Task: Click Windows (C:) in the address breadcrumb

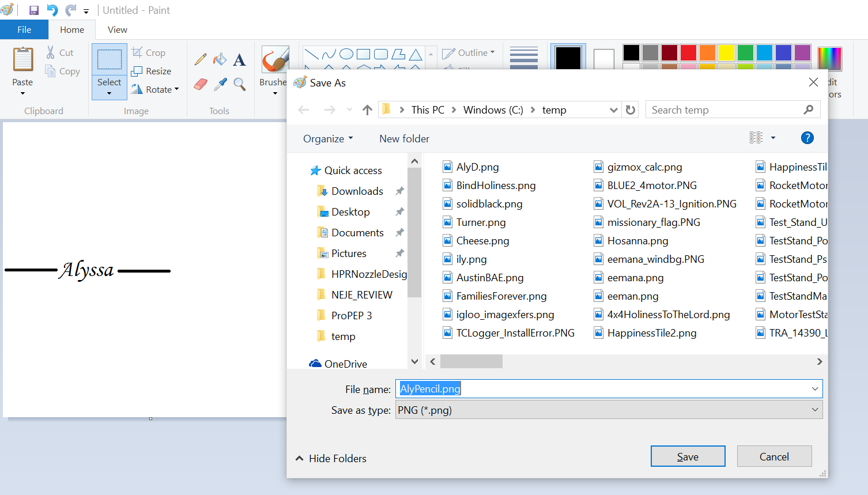Action: [x=493, y=109]
